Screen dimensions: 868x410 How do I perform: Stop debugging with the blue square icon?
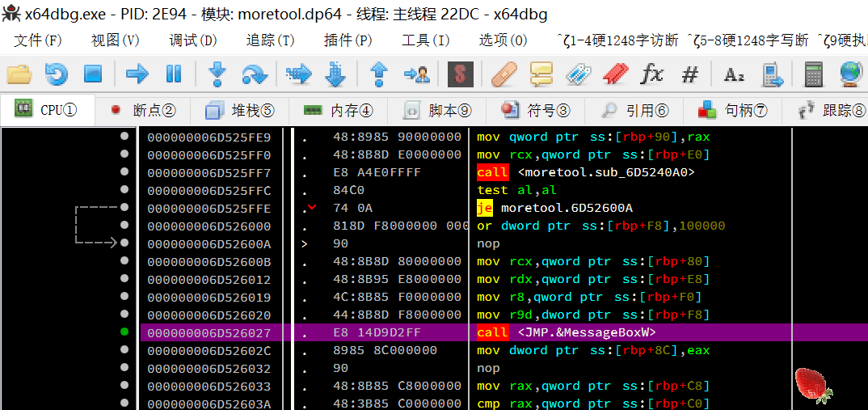[x=93, y=74]
